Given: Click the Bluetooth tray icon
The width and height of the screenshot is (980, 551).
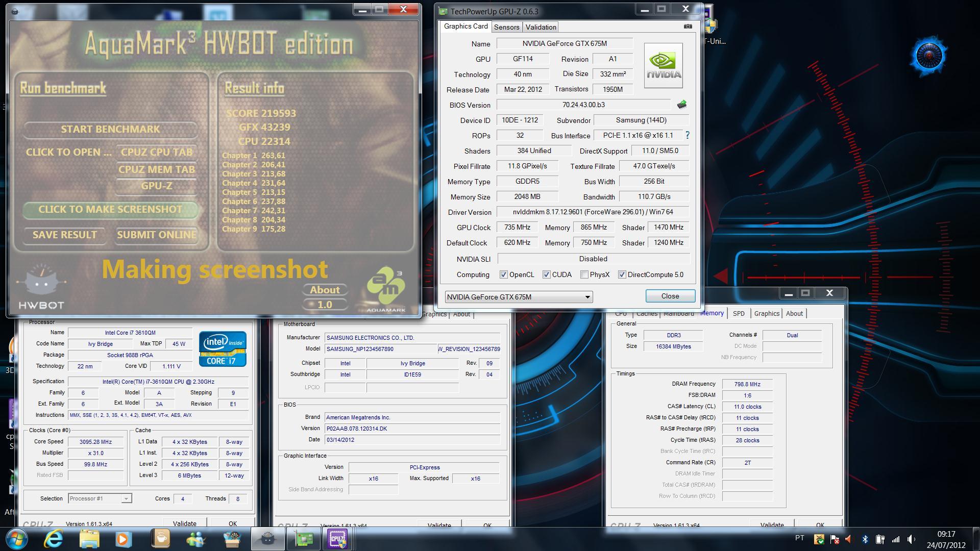Looking at the screenshot, I should click(x=865, y=539).
